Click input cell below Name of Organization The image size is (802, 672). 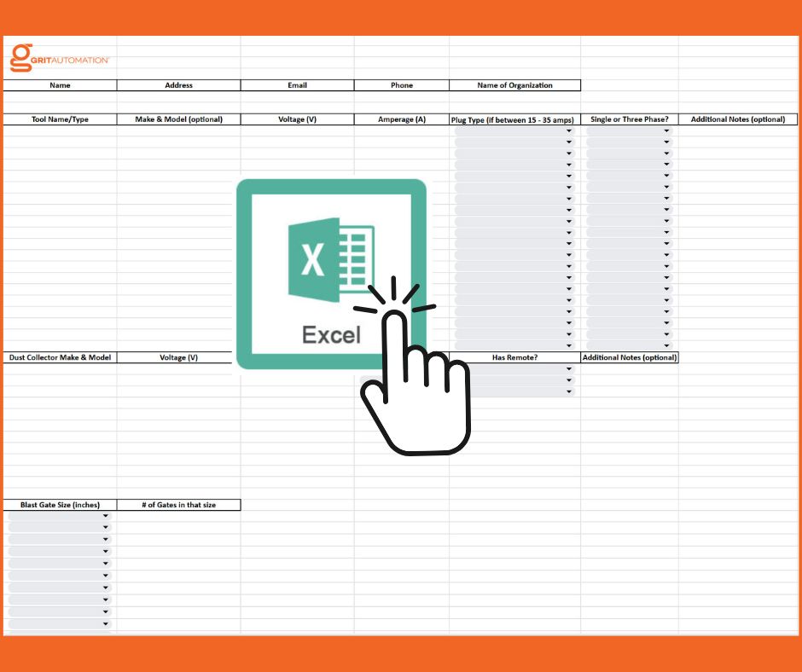(515, 96)
